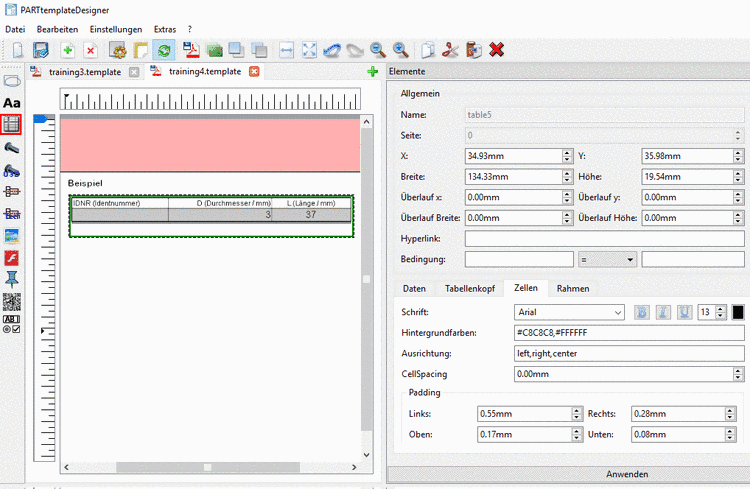This screenshot has height=489, width=750.
Task: Toggle italic cell font
Action: (x=663, y=312)
